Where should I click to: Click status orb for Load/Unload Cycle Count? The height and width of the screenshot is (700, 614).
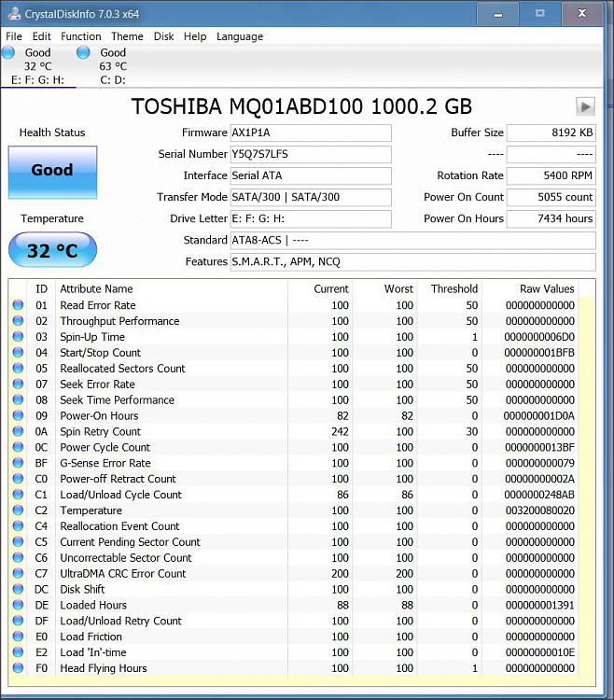coord(18,494)
